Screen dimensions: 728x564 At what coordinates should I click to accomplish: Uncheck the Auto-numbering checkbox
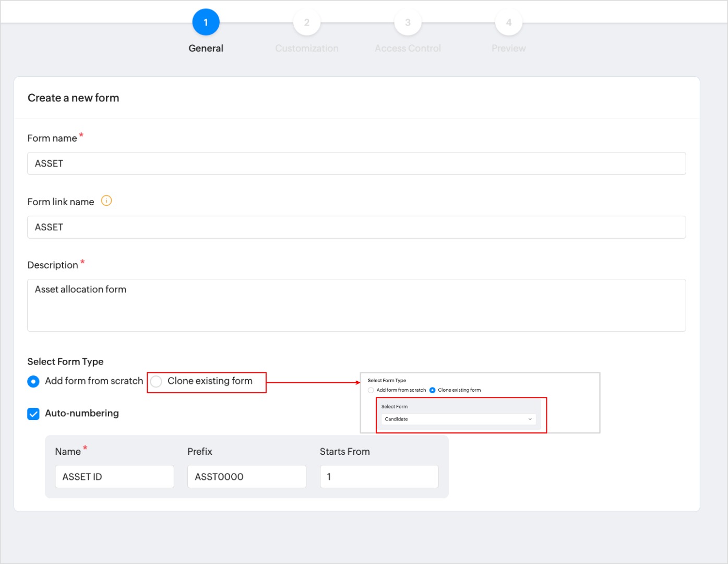(x=33, y=414)
